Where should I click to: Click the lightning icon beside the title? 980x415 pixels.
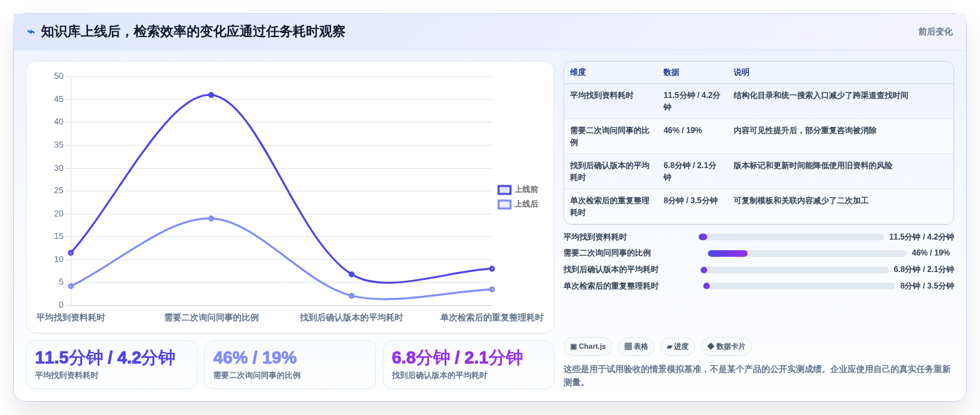tap(31, 32)
